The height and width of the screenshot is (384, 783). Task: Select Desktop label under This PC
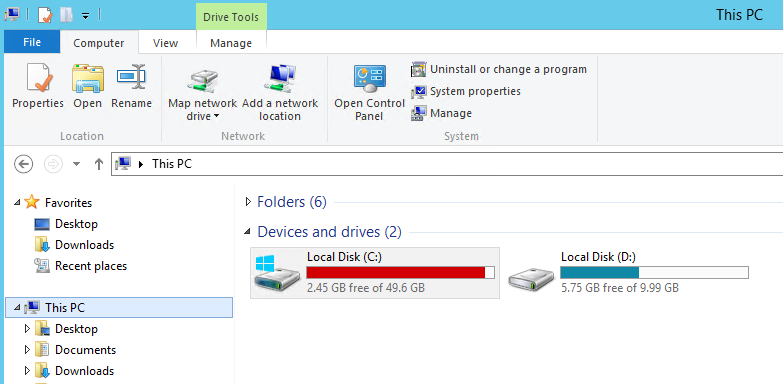click(76, 329)
